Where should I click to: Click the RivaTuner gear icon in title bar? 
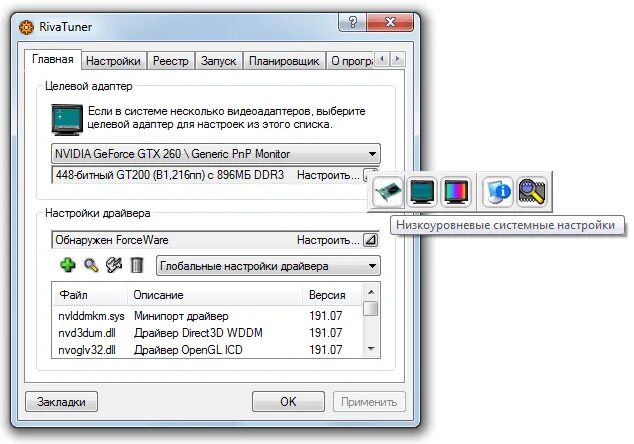26,27
